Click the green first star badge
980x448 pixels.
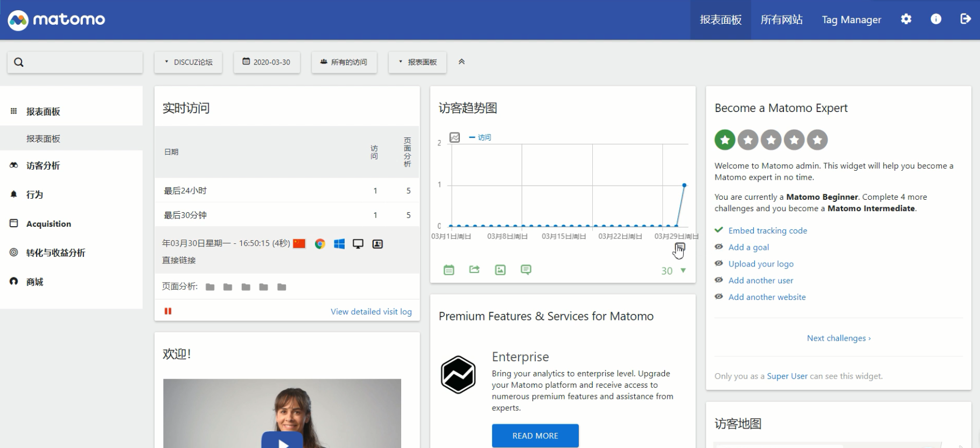pyautogui.click(x=725, y=140)
